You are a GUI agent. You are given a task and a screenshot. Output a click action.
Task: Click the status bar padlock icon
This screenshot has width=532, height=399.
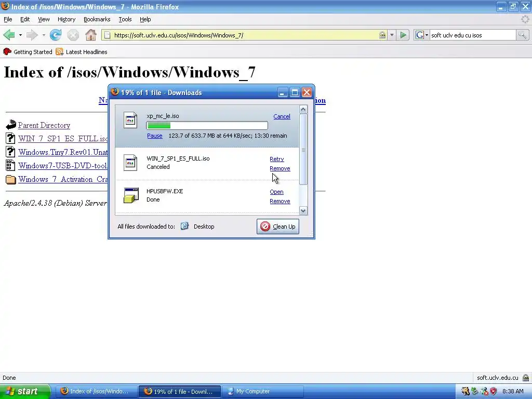526,378
